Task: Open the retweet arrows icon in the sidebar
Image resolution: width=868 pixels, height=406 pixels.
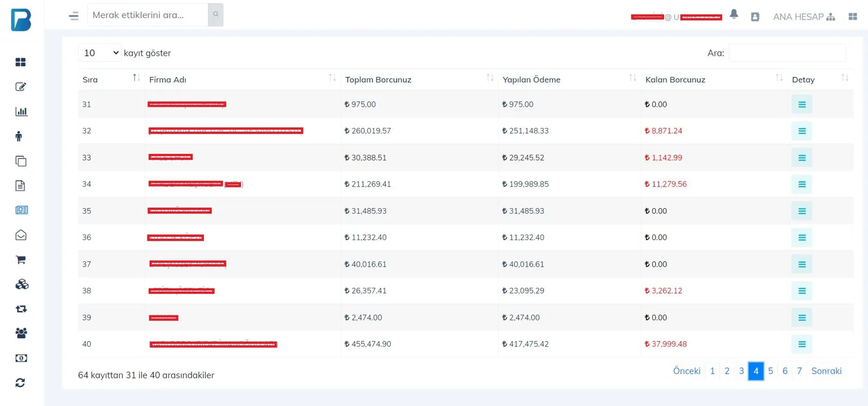Action: pos(21,309)
